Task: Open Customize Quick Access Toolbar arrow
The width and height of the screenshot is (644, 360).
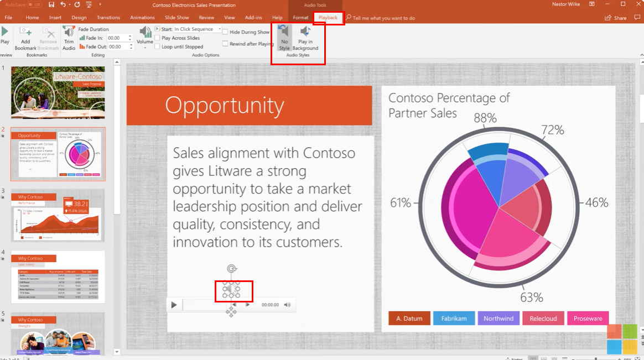Action: (x=100, y=4)
